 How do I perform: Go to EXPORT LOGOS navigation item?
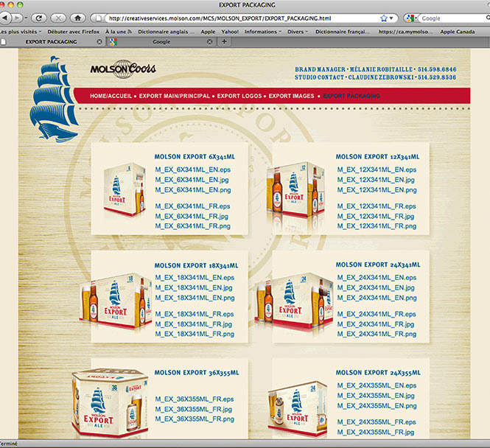click(x=239, y=96)
